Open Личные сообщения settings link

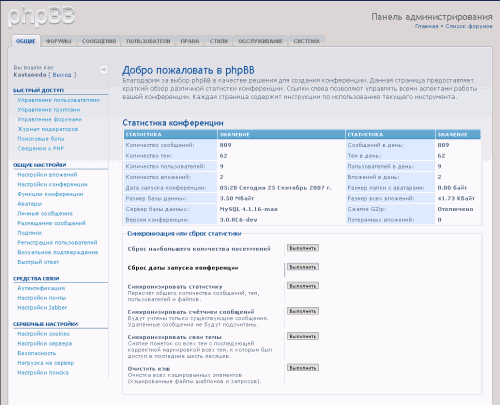[45, 213]
